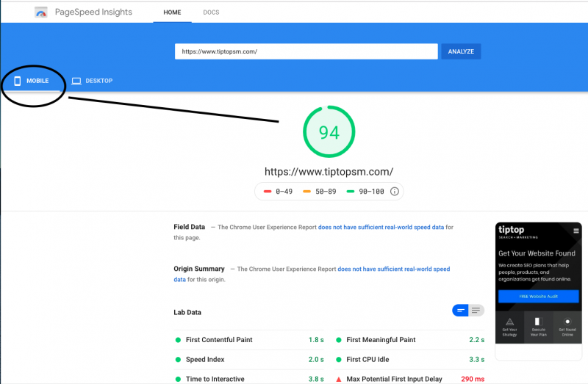Click the Time to Interactive metric
Viewport: 588px width, 384px height.
[249, 378]
